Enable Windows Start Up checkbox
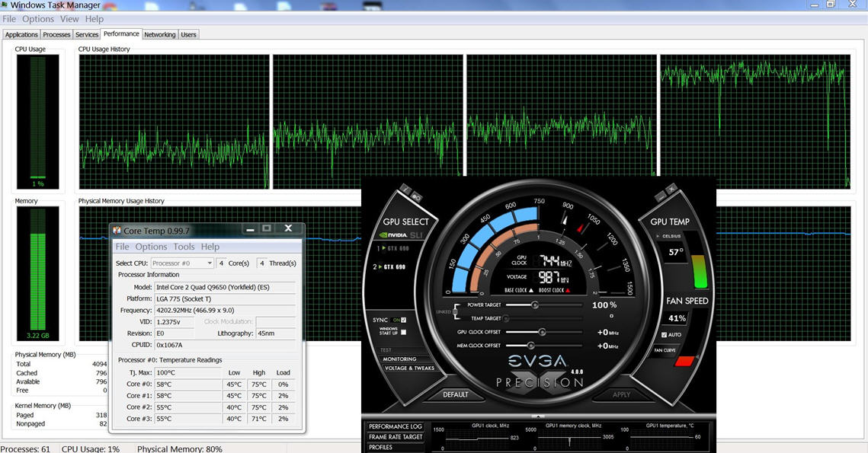 [x=404, y=332]
